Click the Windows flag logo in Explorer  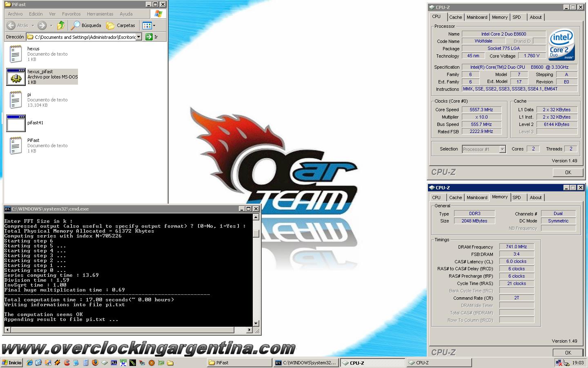click(158, 14)
